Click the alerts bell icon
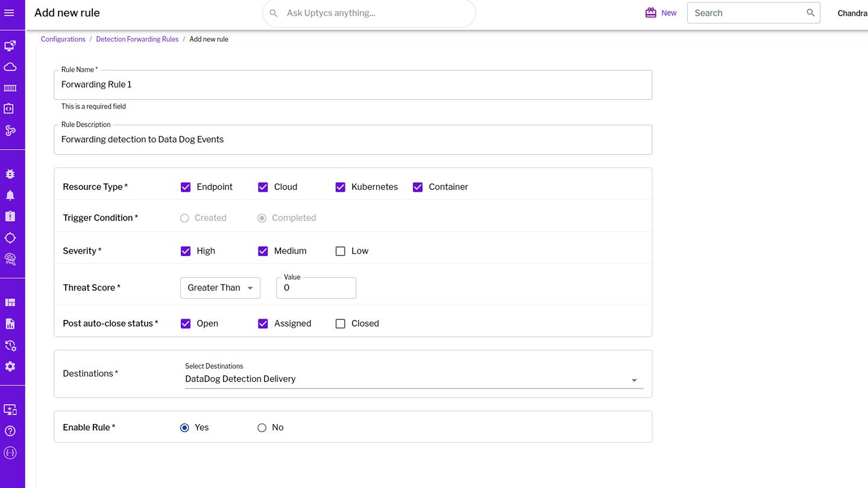This screenshot has width=868, height=488. (x=10, y=195)
